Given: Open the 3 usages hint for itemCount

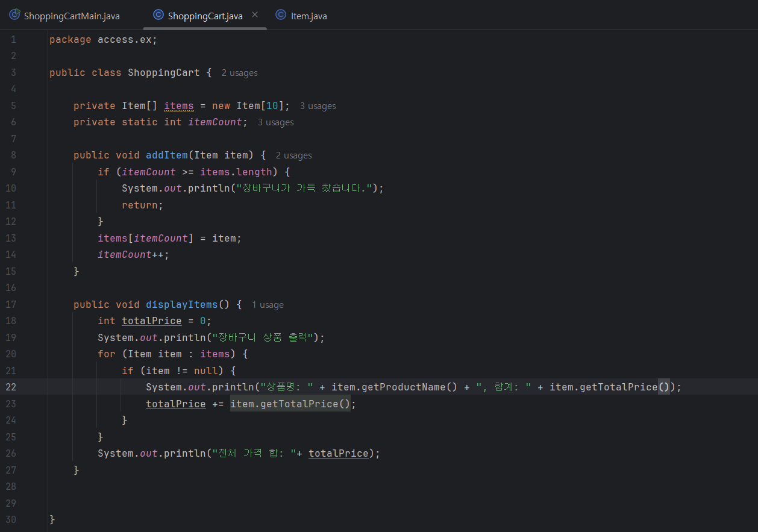Looking at the screenshot, I should click(x=275, y=122).
